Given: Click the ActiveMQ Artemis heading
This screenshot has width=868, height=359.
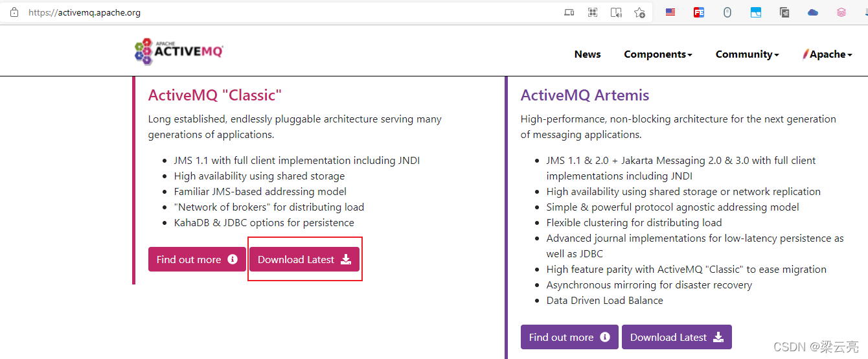Looking at the screenshot, I should pyautogui.click(x=585, y=95).
